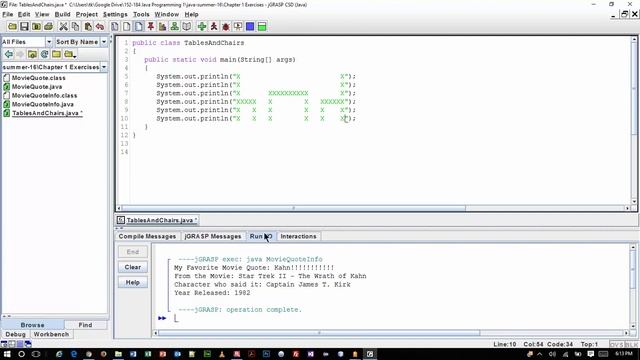Select MovieQuote.java in file list
The height and width of the screenshot is (360, 640).
pyautogui.click(x=37, y=87)
